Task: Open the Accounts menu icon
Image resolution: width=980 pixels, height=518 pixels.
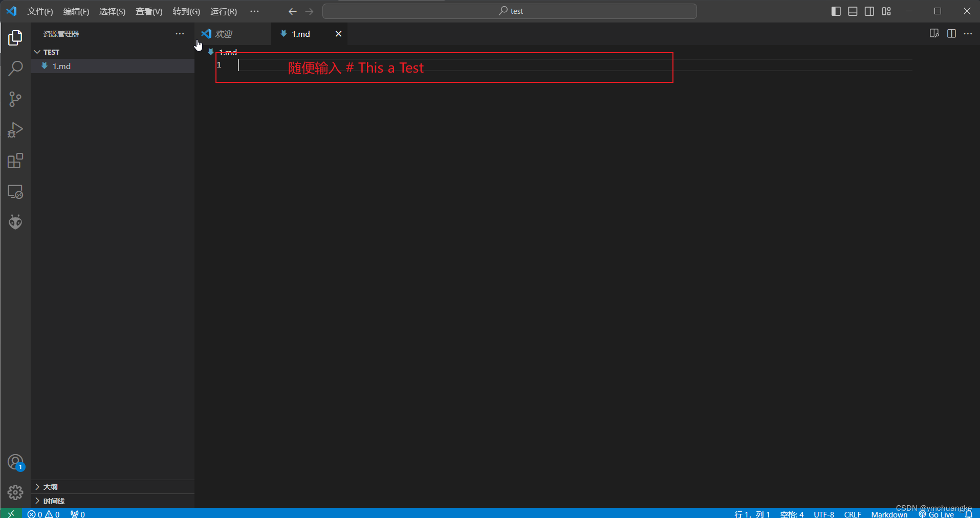Action: [x=15, y=462]
